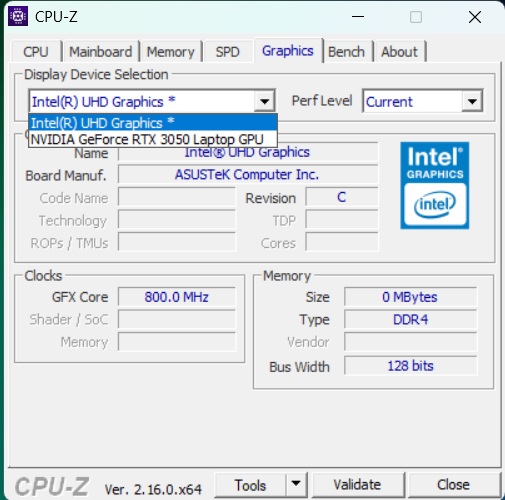The width and height of the screenshot is (505, 500).
Task: Click the Validate button
Action: click(x=357, y=485)
